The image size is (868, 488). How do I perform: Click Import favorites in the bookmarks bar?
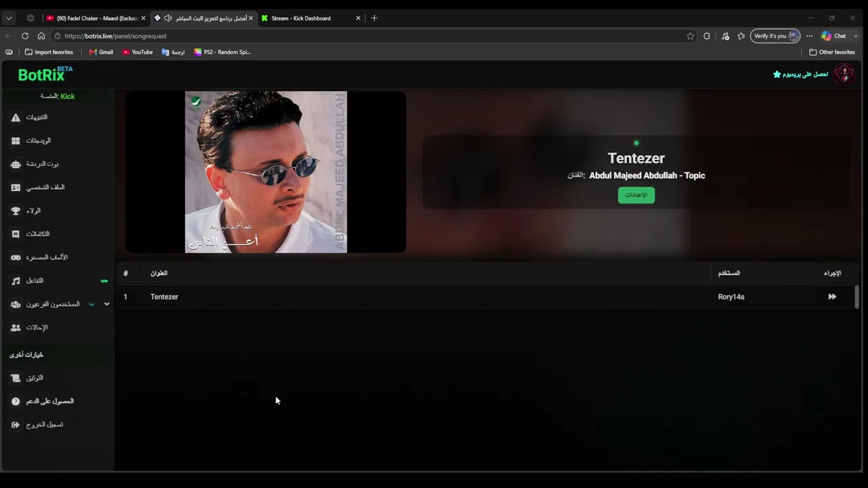click(49, 52)
